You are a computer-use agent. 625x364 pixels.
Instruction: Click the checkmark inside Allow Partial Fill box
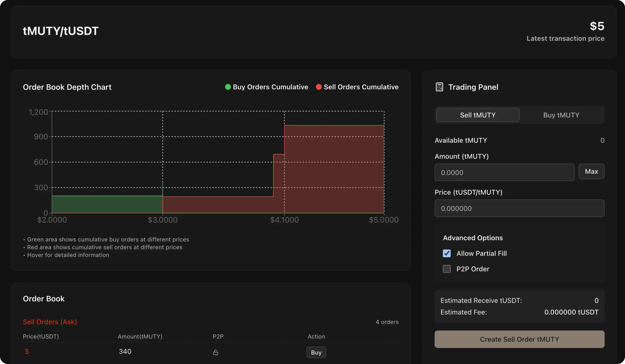click(447, 254)
